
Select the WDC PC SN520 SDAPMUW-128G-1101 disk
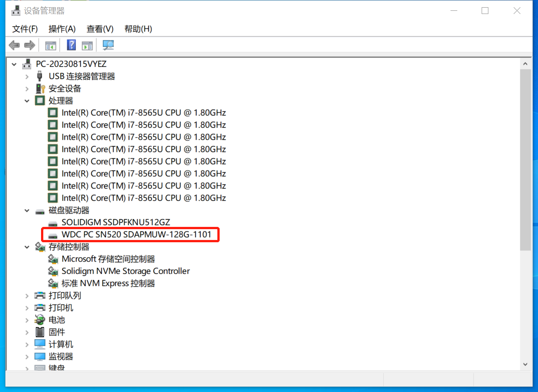pyautogui.click(x=137, y=235)
